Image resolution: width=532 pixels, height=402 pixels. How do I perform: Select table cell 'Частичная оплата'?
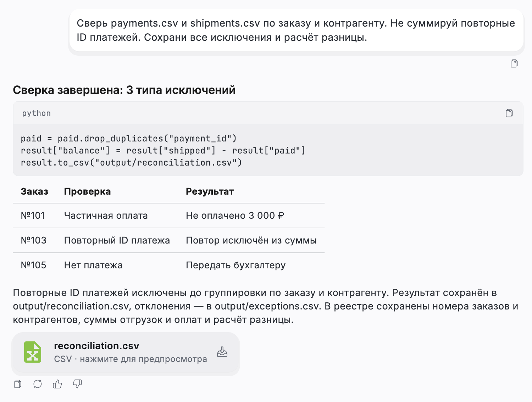point(106,216)
